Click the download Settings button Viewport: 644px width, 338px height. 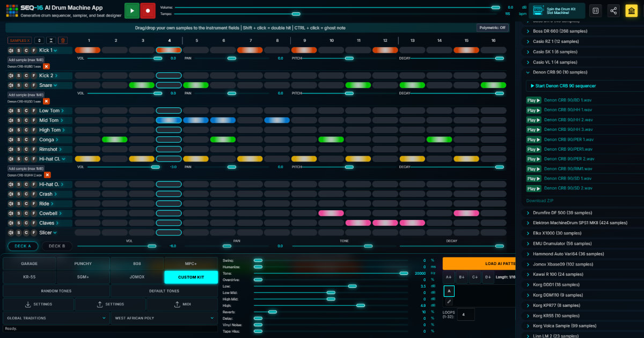click(x=38, y=304)
